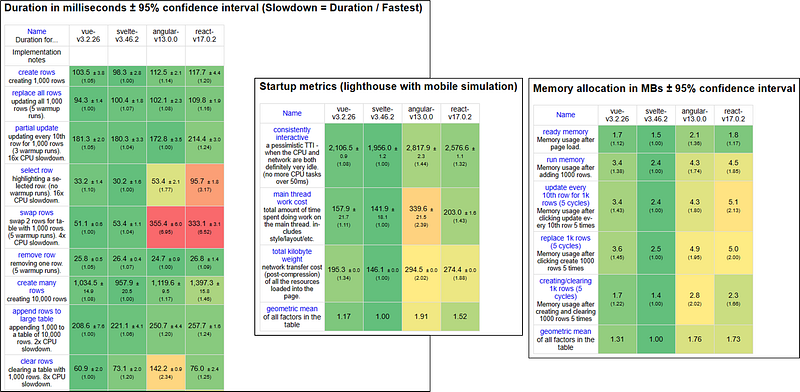The height and width of the screenshot is (392, 800).
Task: Click the 'total kilobyte weight' link
Action: point(292,256)
